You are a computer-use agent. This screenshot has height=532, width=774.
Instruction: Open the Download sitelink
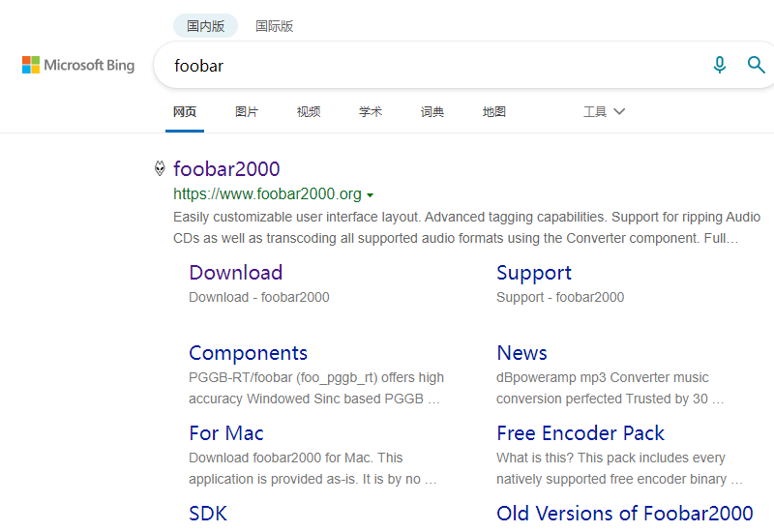(x=235, y=273)
